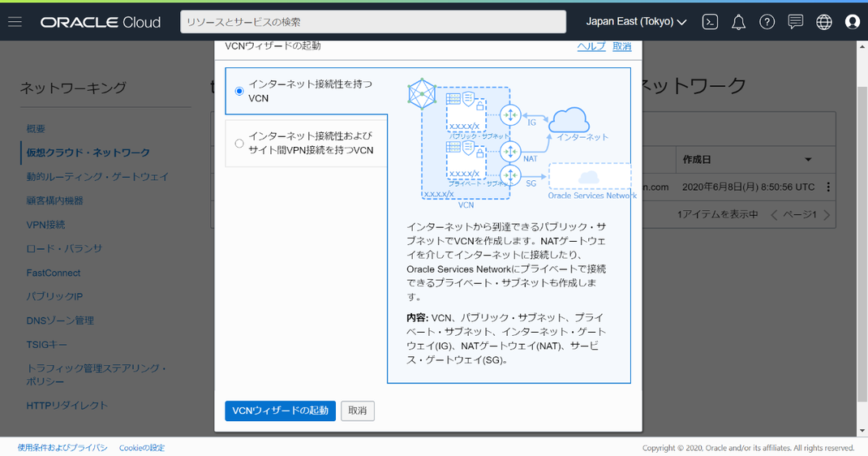
Task: Open VPN接続 sidebar item
Action: tap(45, 225)
